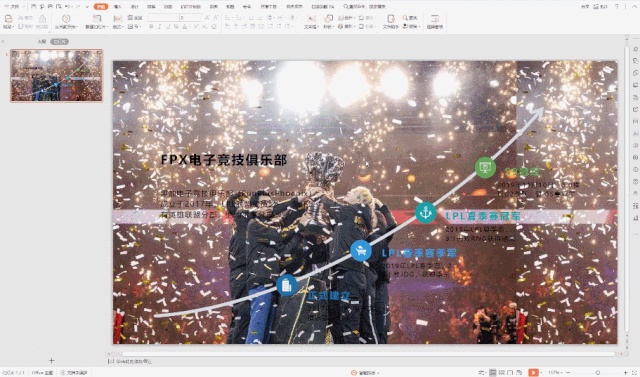
Task: Switch to reading view in status bar
Action: tap(510, 373)
